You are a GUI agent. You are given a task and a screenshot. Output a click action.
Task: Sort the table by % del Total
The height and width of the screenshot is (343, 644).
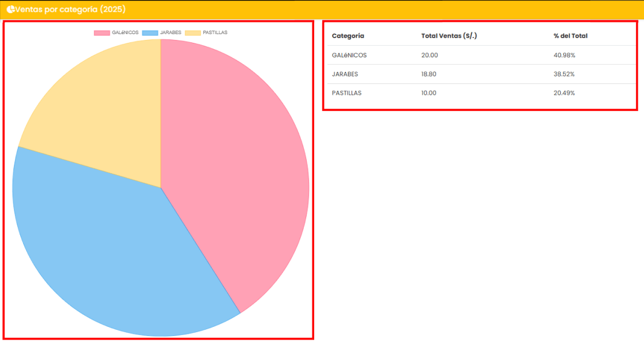[x=569, y=36]
